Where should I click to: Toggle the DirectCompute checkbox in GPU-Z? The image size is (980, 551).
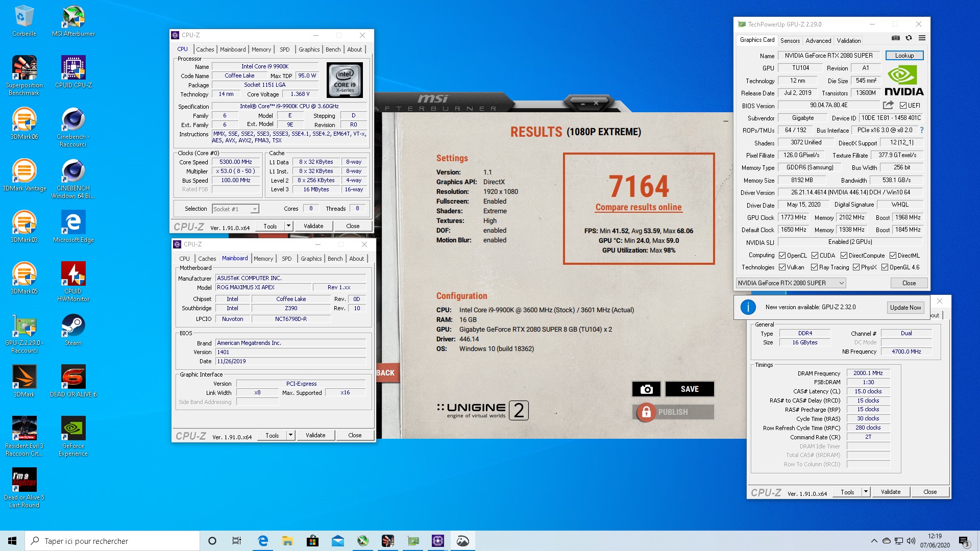[x=844, y=256]
